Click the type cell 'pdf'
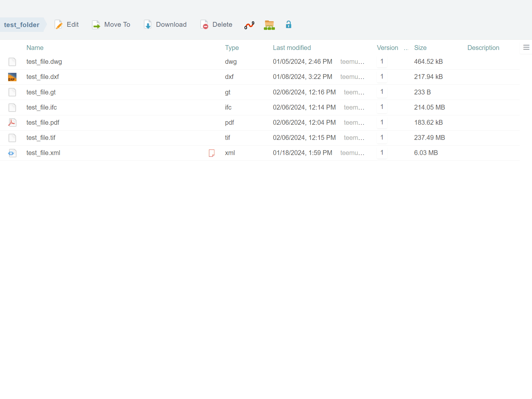This screenshot has width=532, height=399. click(x=229, y=122)
